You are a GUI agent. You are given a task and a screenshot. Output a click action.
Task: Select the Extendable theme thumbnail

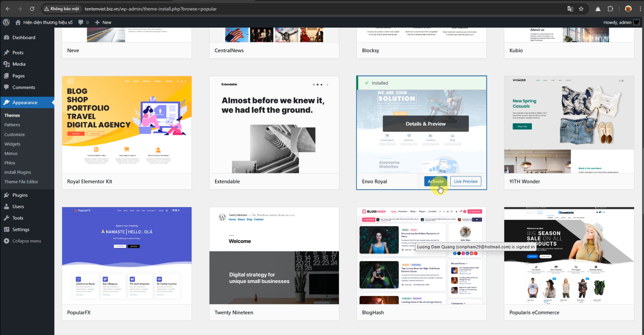[x=274, y=125]
